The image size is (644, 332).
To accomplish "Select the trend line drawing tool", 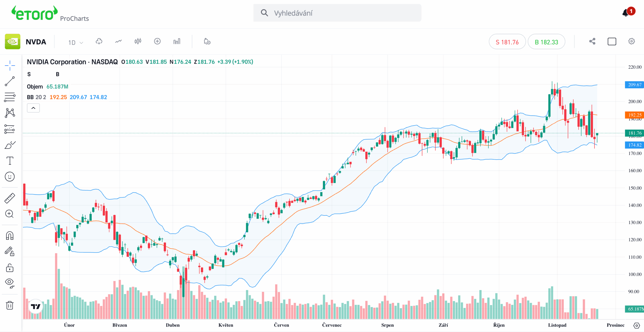I will pyautogui.click(x=10, y=81).
